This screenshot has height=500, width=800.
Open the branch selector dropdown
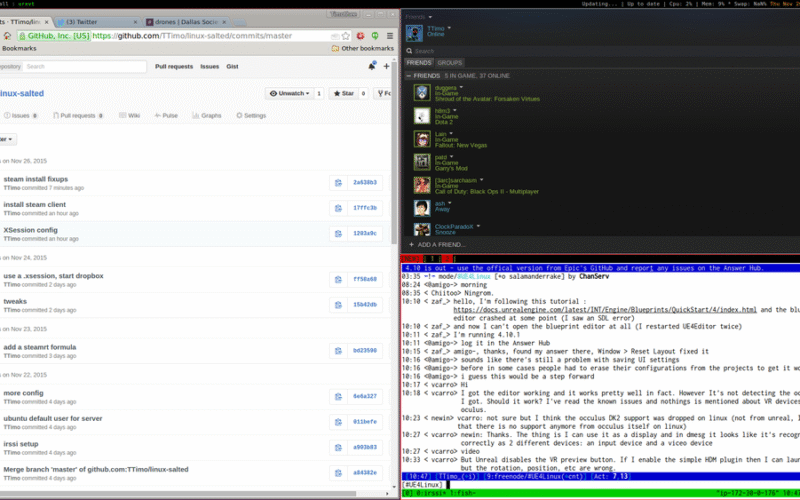point(6,139)
